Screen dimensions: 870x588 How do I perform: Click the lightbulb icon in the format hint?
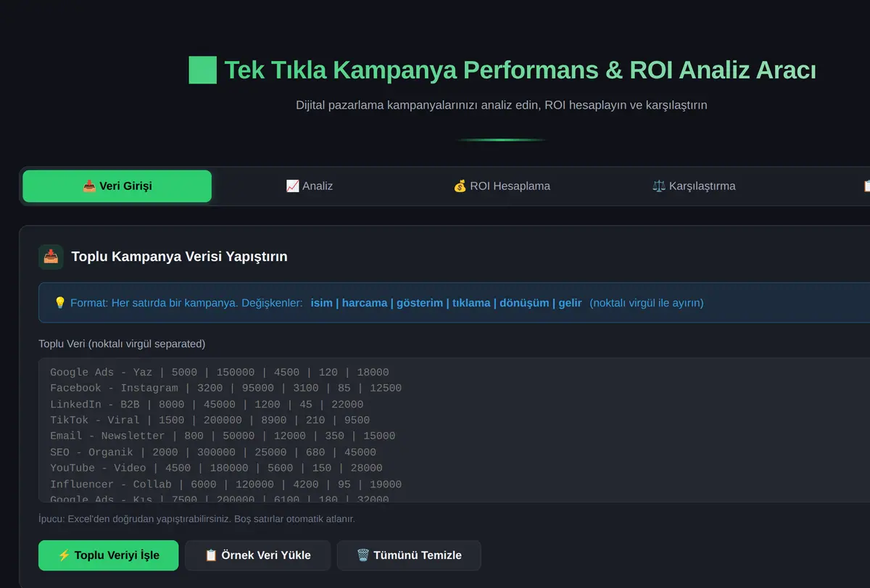coord(60,303)
